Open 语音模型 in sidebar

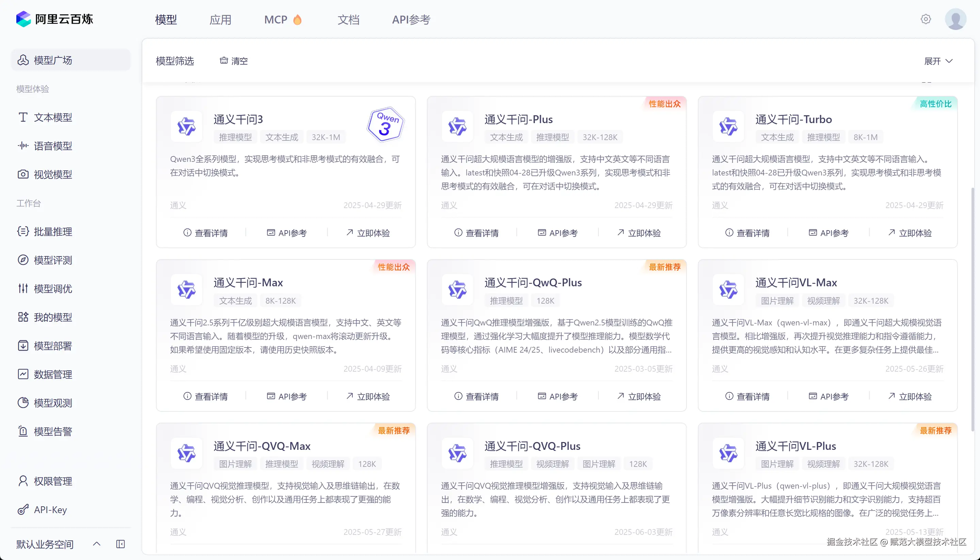click(53, 146)
